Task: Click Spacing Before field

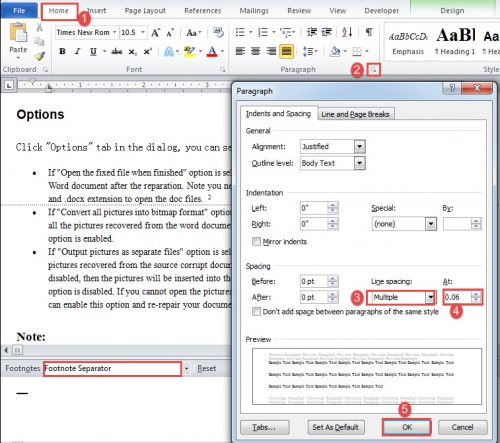Action: [x=314, y=281]
